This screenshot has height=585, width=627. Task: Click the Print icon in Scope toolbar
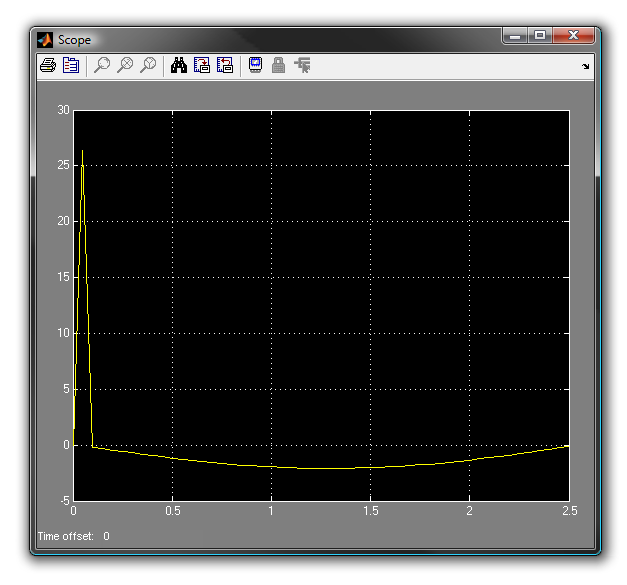point(47,66)
